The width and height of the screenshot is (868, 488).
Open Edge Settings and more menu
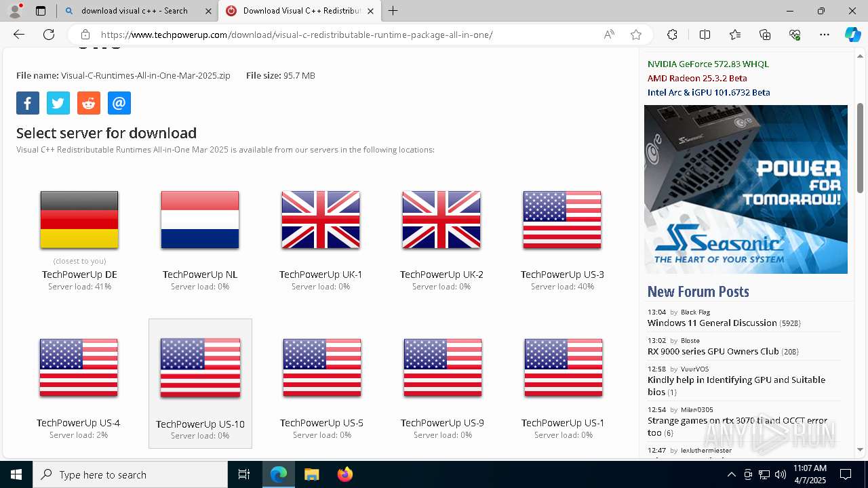click(x=825, y=35)
